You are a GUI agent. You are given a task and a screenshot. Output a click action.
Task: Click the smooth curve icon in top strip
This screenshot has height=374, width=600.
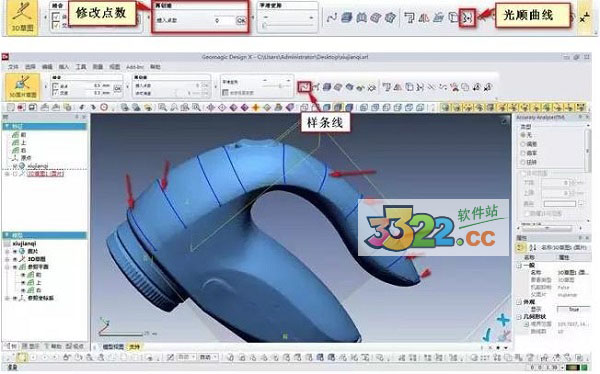(467, 18)
